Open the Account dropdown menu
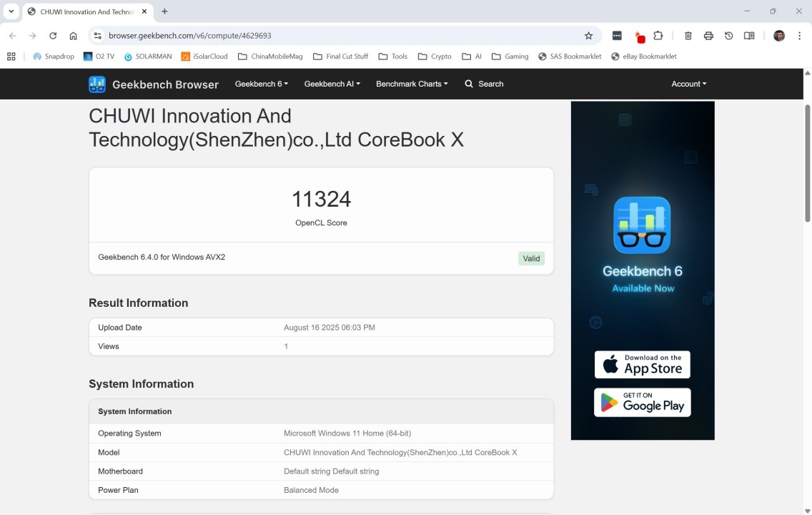Screen dimensions: 812x515 tap(689, 84)
